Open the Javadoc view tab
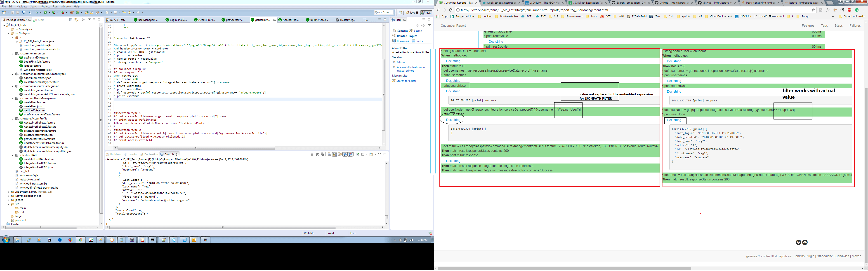This screenshot has height=271, width=868. [x=131, y=154]
